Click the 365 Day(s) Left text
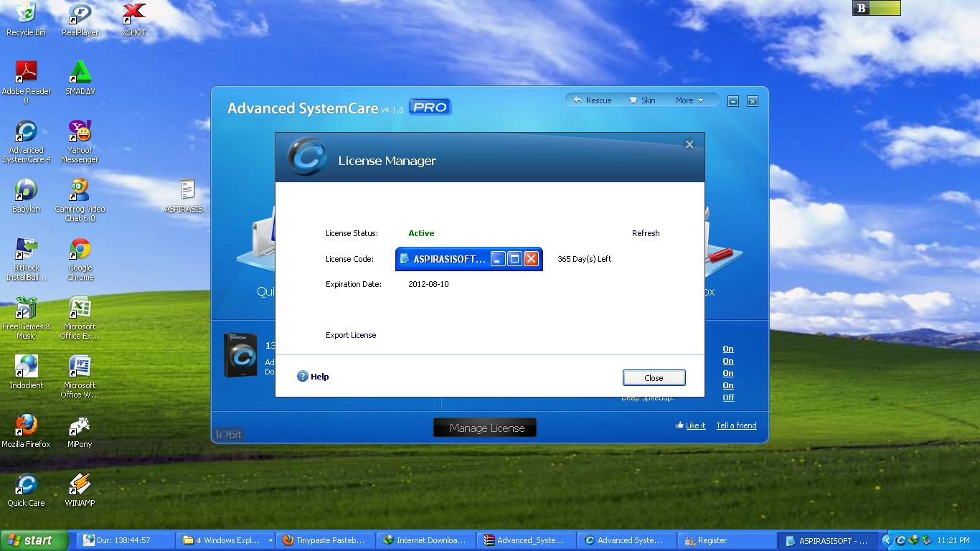The height and width of the screenshot is (551, 980). pyautogui.click(x=584, y=259)
